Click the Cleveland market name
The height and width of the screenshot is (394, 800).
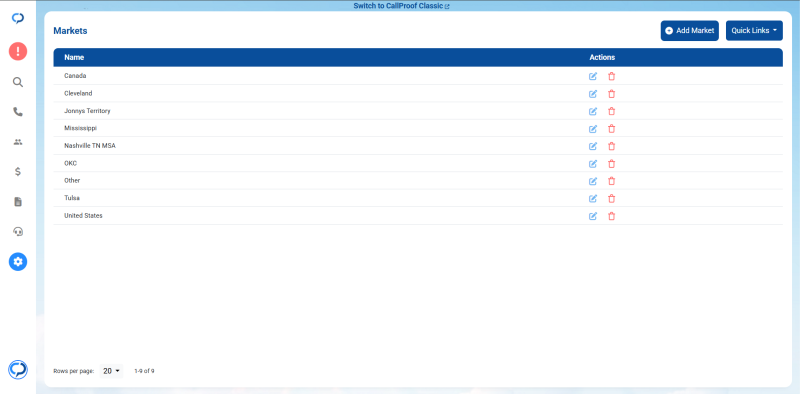(78, 93)
